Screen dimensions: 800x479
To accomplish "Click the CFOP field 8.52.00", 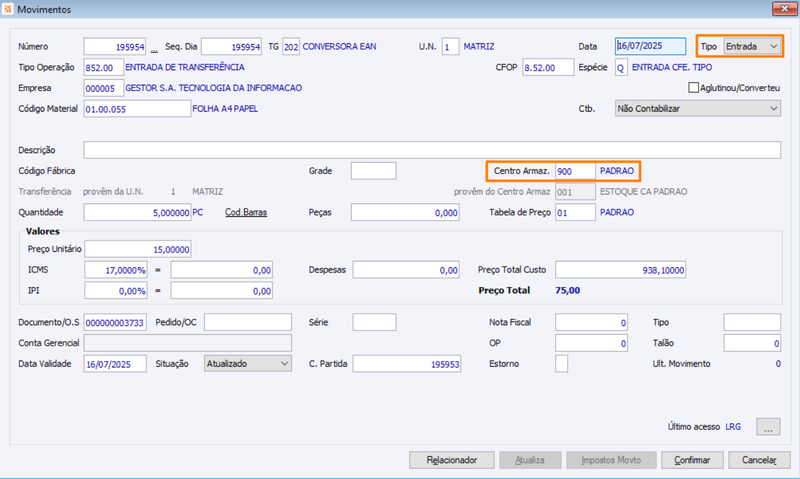I will (548, 67).
